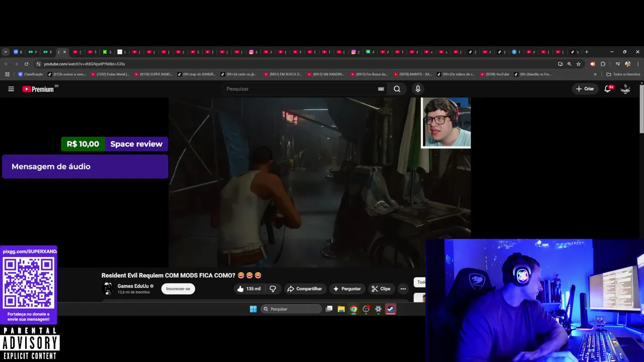This screenshot has height=362, width=644.
Task: View site information icon in address bar
Action: coord(38,64)
